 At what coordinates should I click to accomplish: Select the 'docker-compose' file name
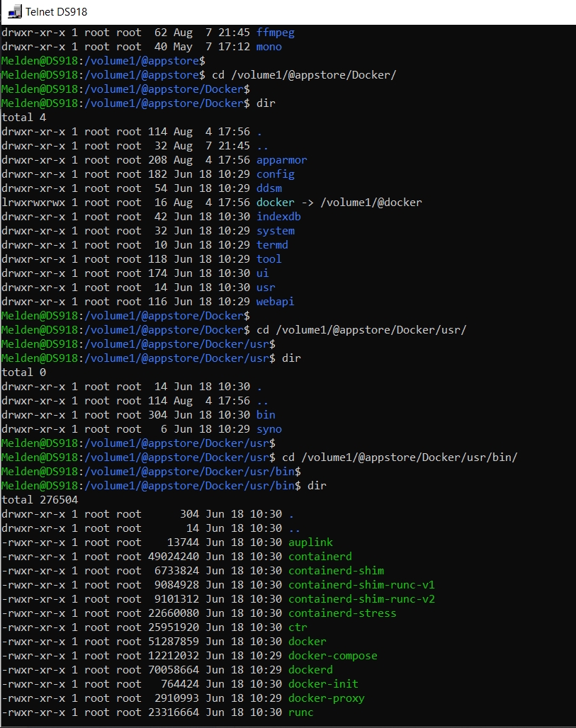point(333,656)
